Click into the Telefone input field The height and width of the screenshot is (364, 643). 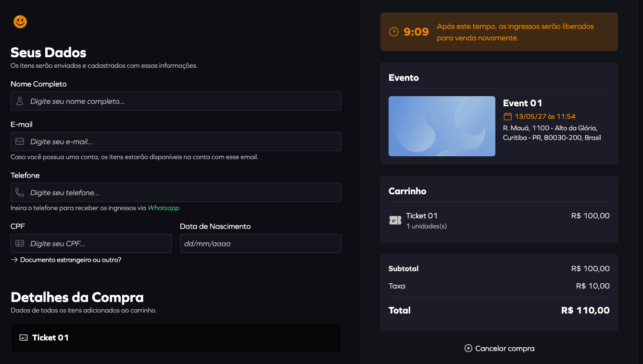click(183, 193)
